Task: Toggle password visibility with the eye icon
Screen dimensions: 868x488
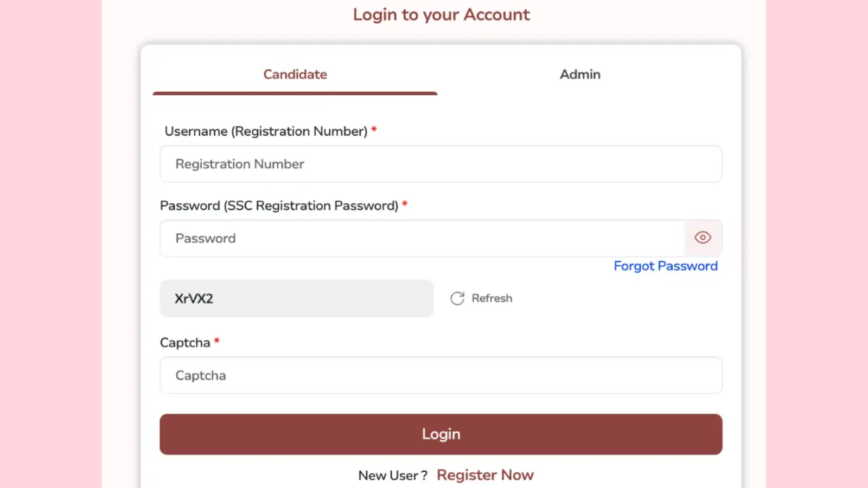Action: [703, 237]
